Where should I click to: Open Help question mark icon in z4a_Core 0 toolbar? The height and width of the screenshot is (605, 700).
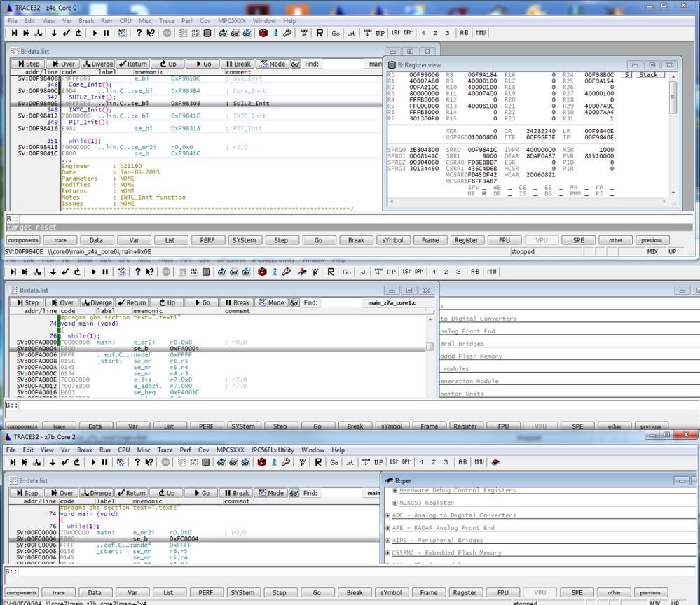point(139,33)
